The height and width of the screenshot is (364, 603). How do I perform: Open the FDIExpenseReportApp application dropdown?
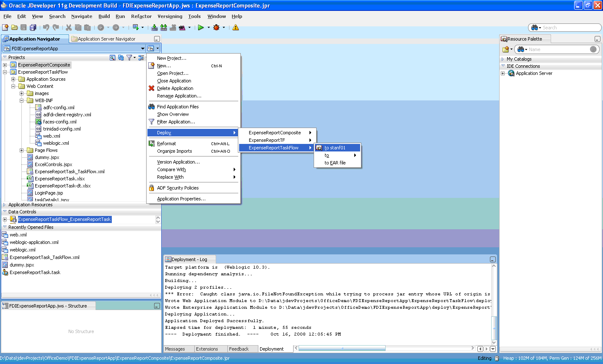pos(143,49)
